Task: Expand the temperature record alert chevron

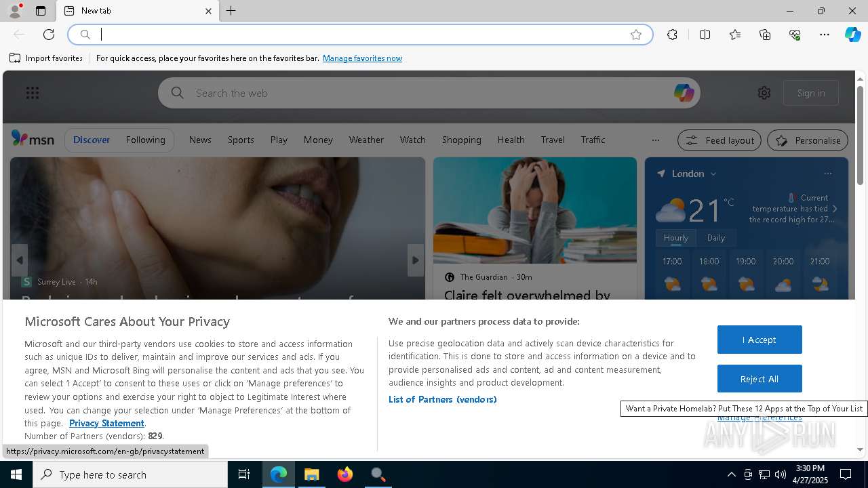Action: [x=835, y=209]
